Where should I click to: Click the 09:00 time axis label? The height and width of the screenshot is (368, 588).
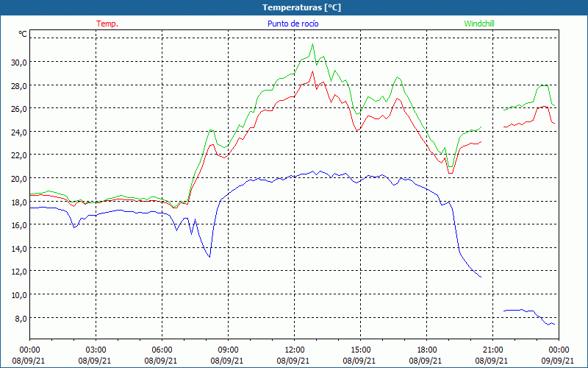[228, 350]
